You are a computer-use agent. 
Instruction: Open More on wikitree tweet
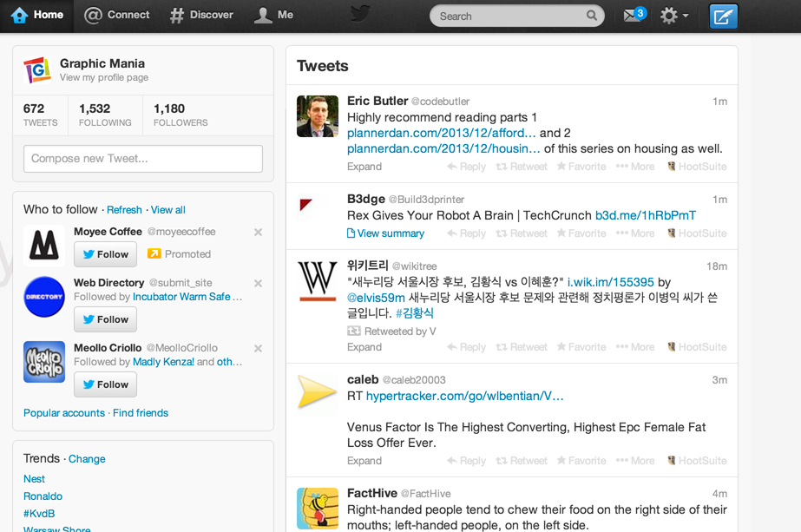pos(635,347)
